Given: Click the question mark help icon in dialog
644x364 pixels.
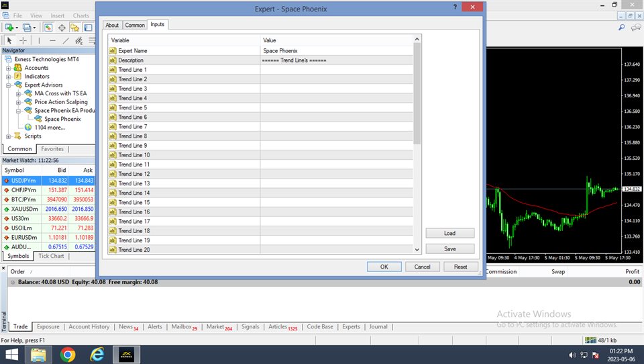Looking at the screenshot, I should 455,7.
